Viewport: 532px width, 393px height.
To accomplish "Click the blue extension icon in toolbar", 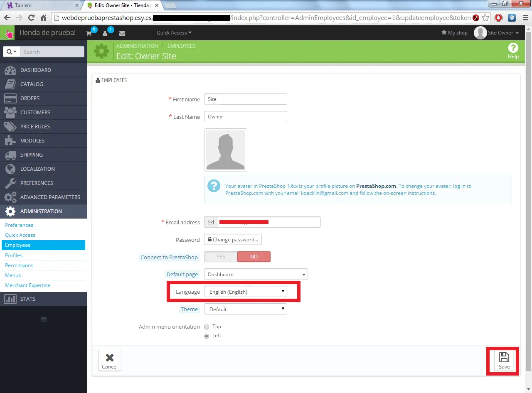I will pyautogui.click(x=512, y=18).
